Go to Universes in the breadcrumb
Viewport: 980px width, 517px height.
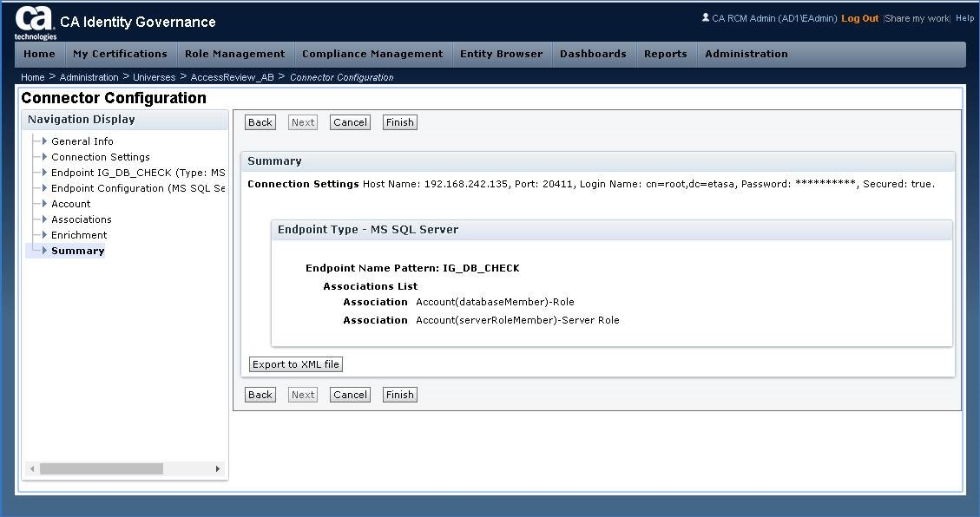point(155,77)
